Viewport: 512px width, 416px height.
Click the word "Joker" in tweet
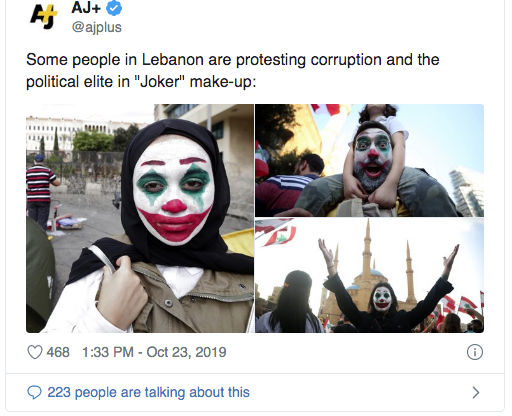(160, 82)
